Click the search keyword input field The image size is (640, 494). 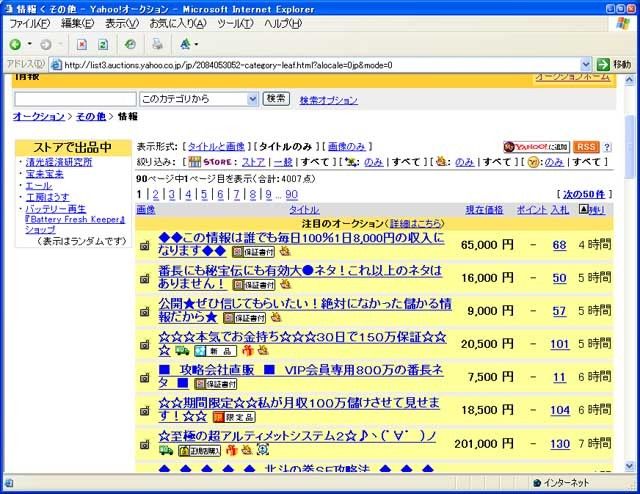pos(76,99)
